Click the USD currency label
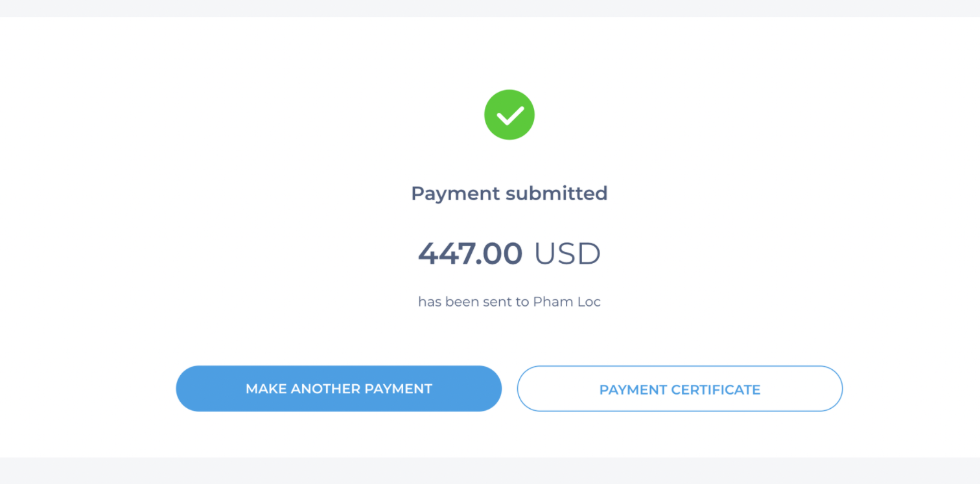Screen dimensions: 980x484 [x=567, y=253]
